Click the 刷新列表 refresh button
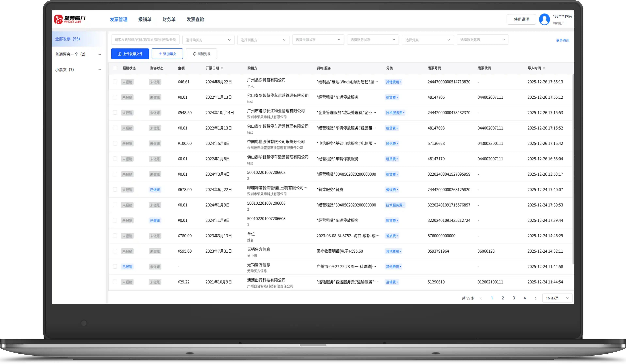 [x=201, y=54]
